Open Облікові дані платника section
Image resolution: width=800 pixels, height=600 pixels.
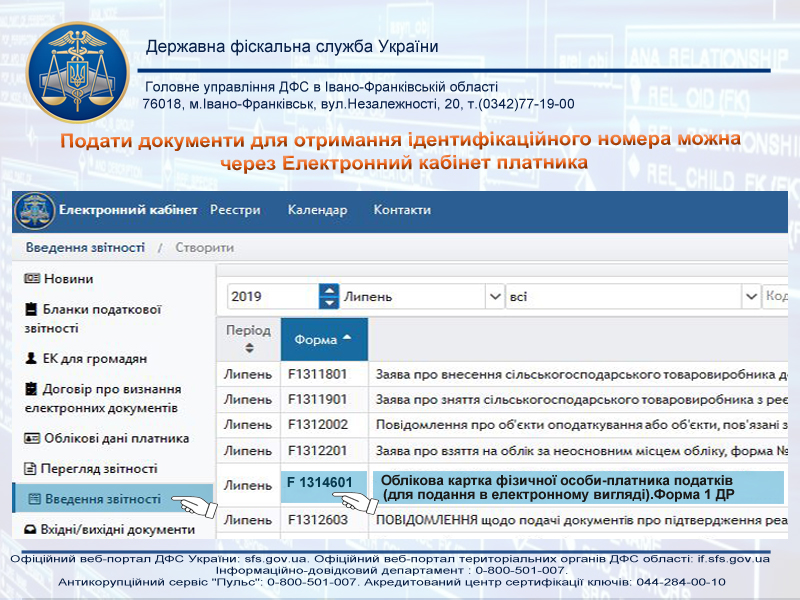(116, 438)
